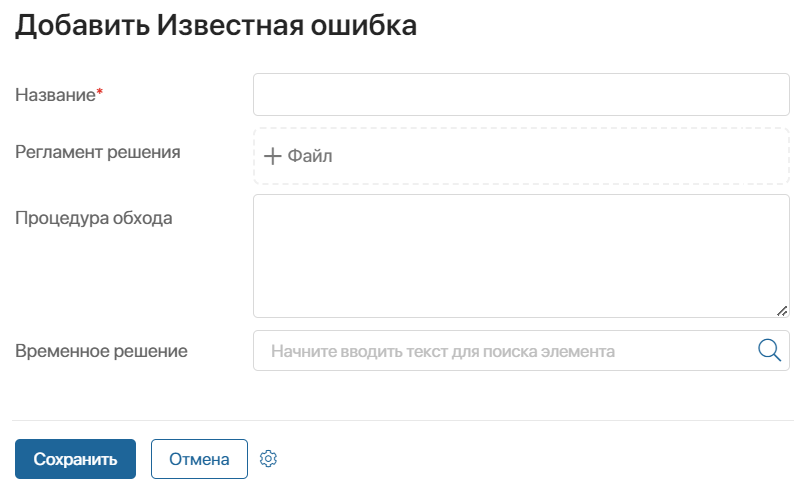
Task: Focus the Название text field
Action: 521,95
